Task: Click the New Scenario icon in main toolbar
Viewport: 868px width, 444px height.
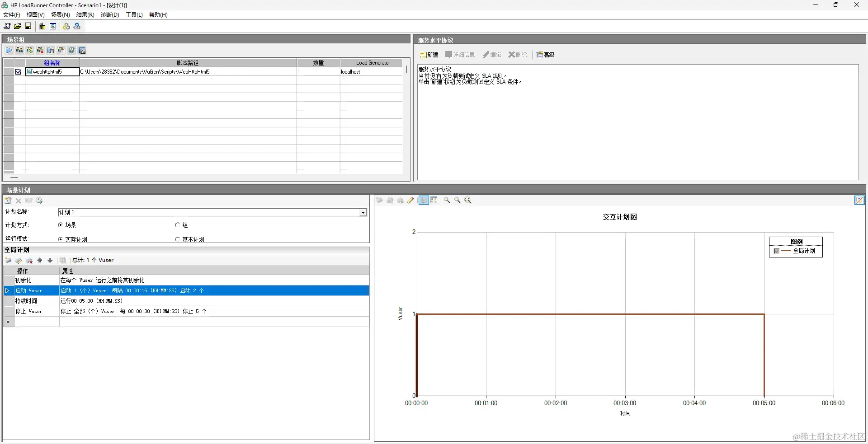Action: (x=7, y=26)
